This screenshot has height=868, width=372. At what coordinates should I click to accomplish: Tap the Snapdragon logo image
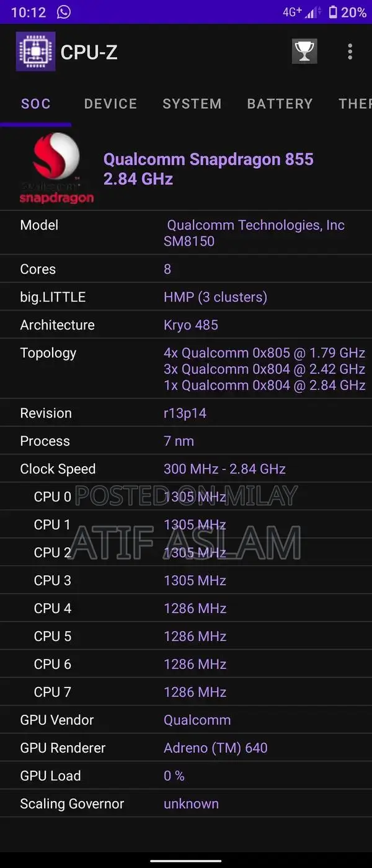tap(56, 169)
